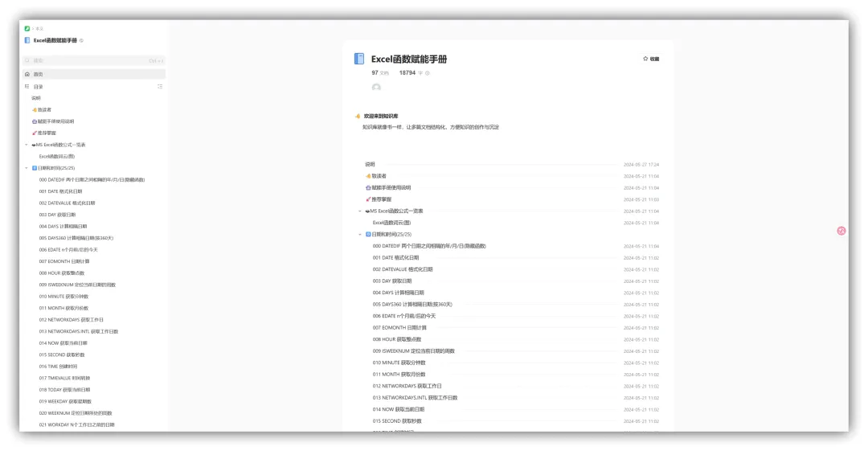Open the 首页 home menu item
Viewport: 868px width, 451px height.
coord(94,74)
